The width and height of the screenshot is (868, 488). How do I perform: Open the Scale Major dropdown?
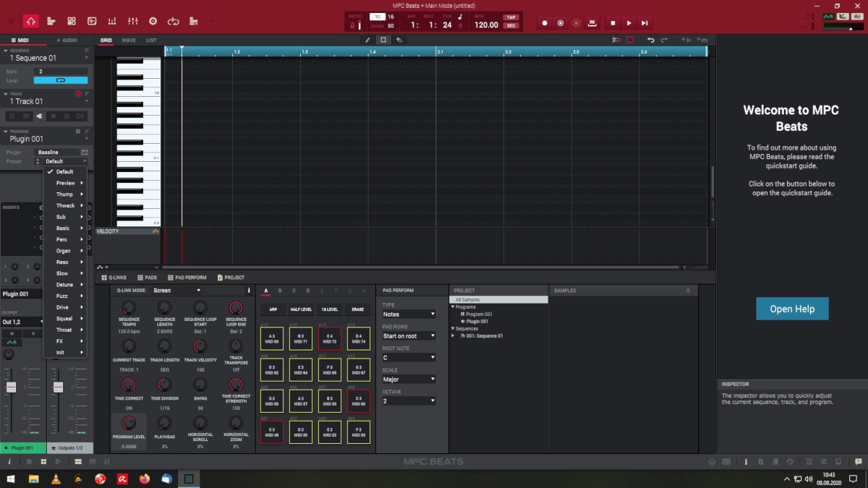(x=409, y=380)
